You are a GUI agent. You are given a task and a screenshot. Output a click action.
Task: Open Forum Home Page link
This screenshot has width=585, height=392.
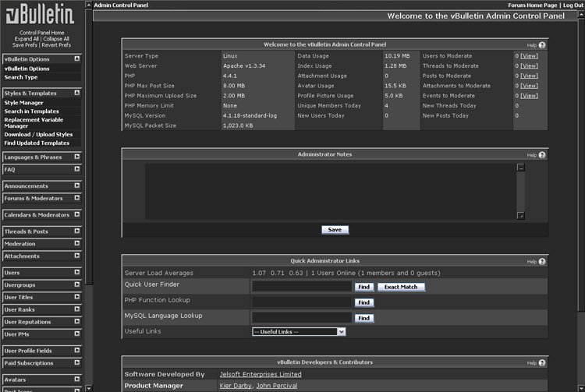point(533,5)
